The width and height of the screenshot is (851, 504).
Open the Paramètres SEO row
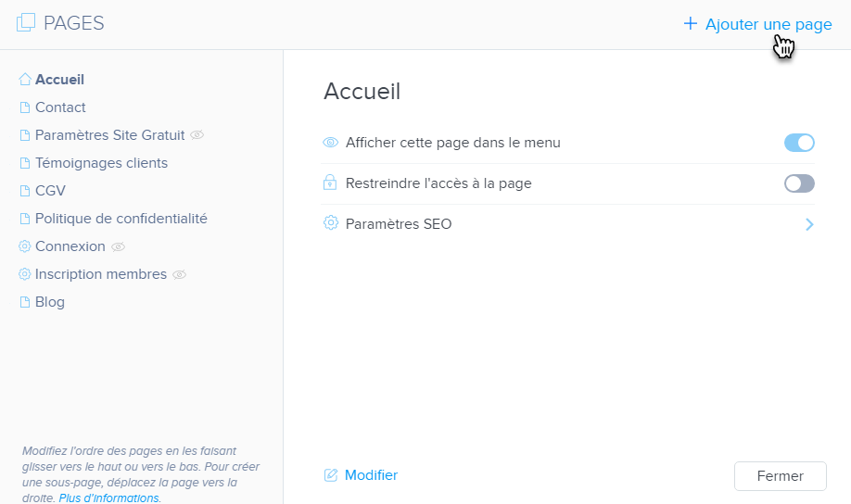click(399, 224)
